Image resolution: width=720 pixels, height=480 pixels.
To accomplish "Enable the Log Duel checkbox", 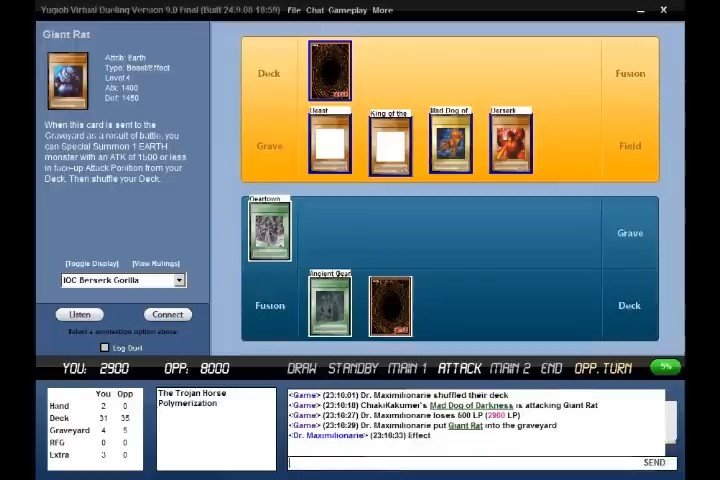I will [105, 348].
